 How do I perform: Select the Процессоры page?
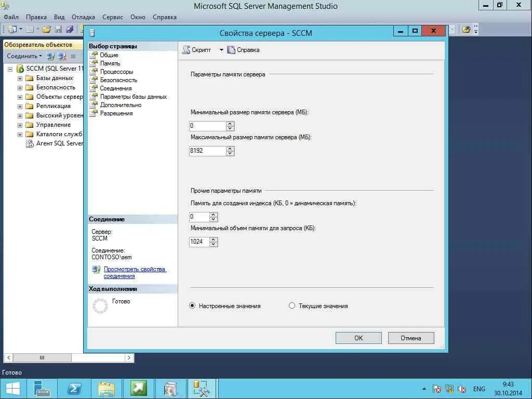pyautogui.click(x=116, y=72)
